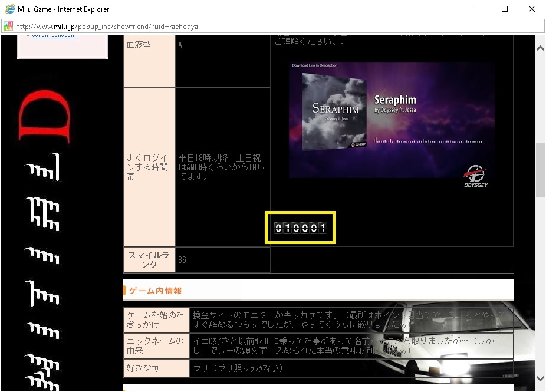Image resolution: width=546 pixels, height=392 pixels.
Task: Click the scrollbar down arrow
Action: tap(540, 379)
